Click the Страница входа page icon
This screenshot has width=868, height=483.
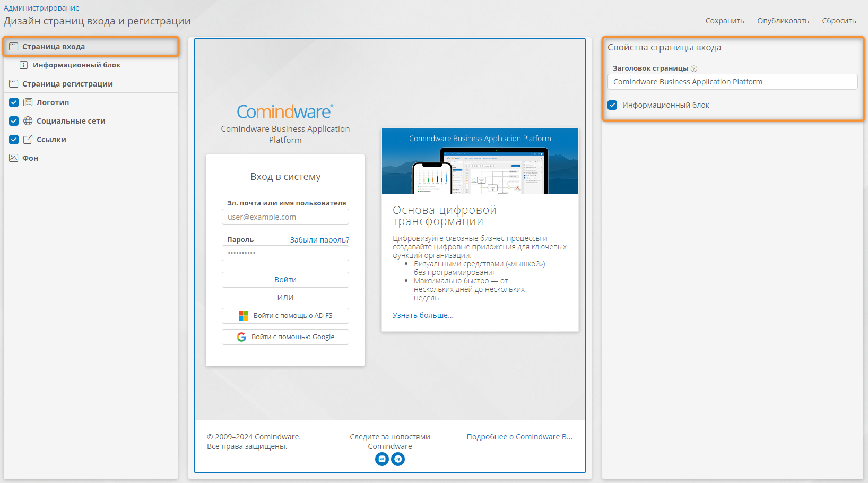pyautogui.click(x=14, y=47)
